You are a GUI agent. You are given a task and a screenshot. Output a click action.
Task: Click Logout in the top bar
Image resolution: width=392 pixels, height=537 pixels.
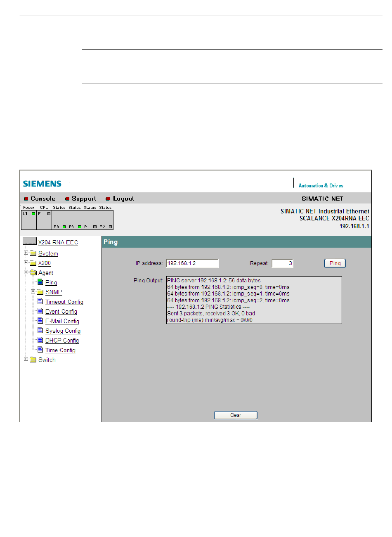123,199
